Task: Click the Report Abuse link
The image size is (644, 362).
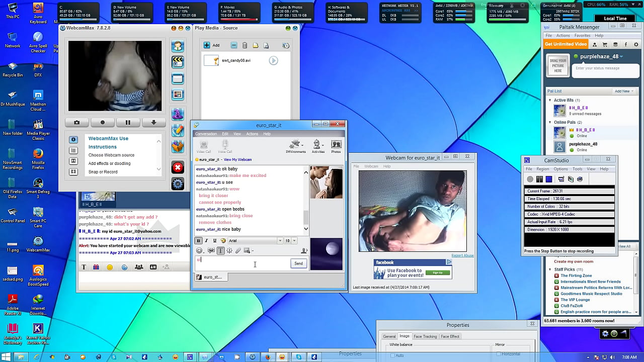Action: point(462,255)
